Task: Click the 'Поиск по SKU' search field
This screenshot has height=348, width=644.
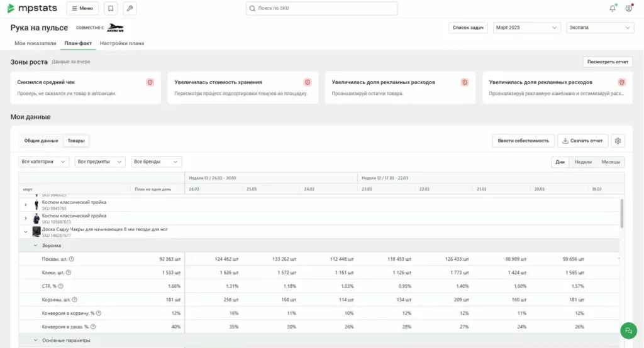Action: point(321,9)
